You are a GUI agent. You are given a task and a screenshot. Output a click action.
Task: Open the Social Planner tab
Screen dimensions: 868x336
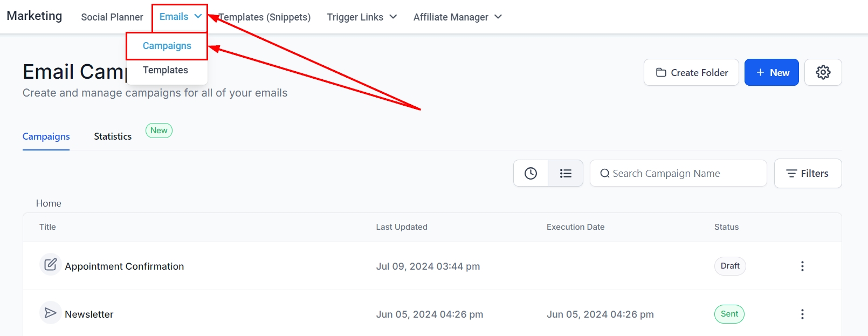pyautogui.click(x=112, y=17)
